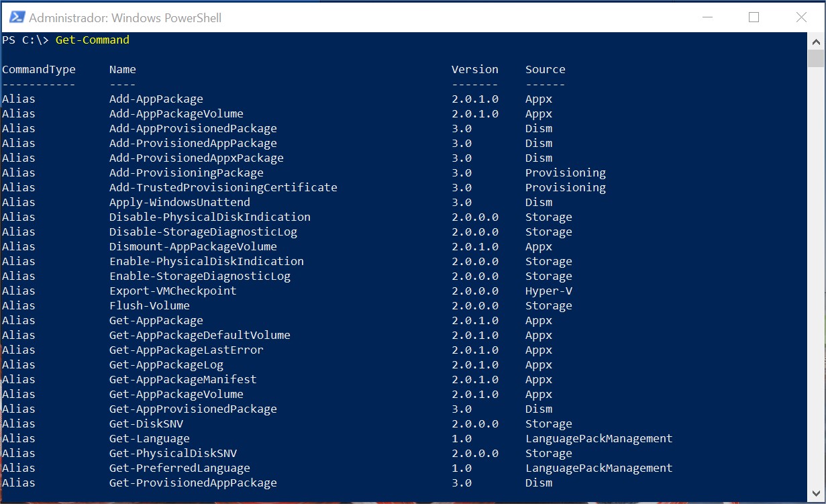Click the PowerShell icon in title bar
This screenshot has width=826, height=504.
pyautogui.click(x=17, y=17)
